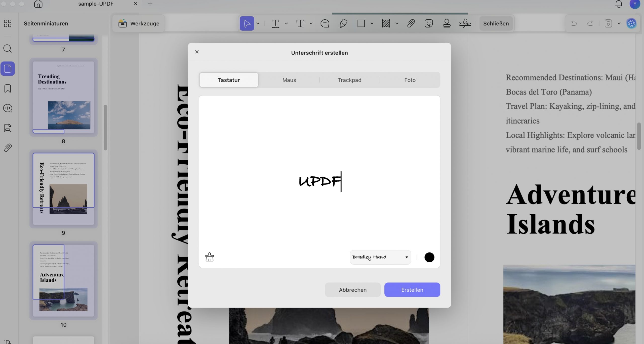
Task: Open the thumbnails grid view icon
Action: 8,23
